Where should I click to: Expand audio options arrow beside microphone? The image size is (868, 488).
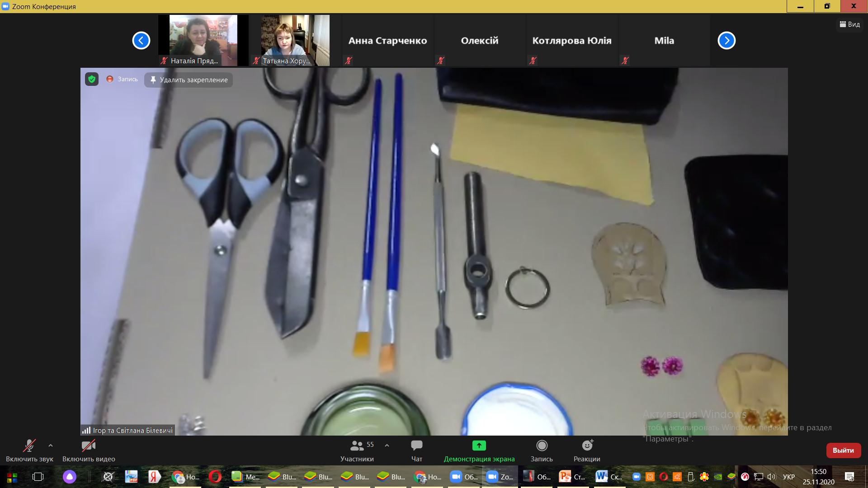click(51, 446)
